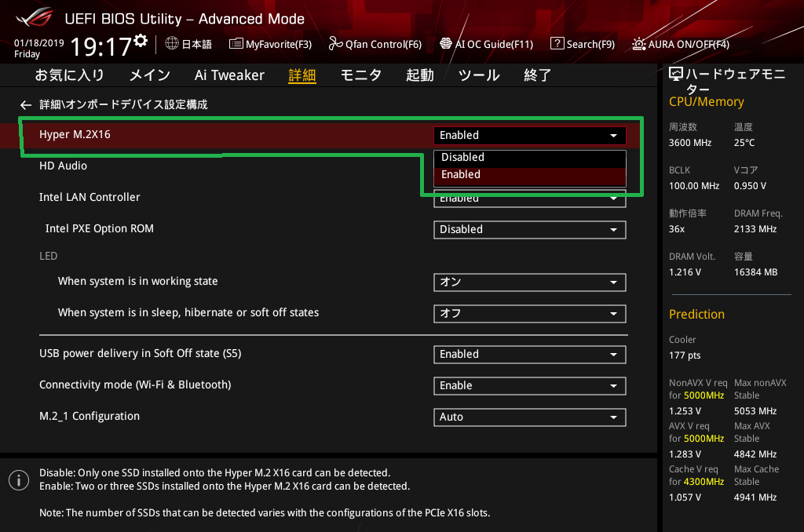
Task: Click the back arrow beside the breadcrumb
Action: [x=26, y=104]
